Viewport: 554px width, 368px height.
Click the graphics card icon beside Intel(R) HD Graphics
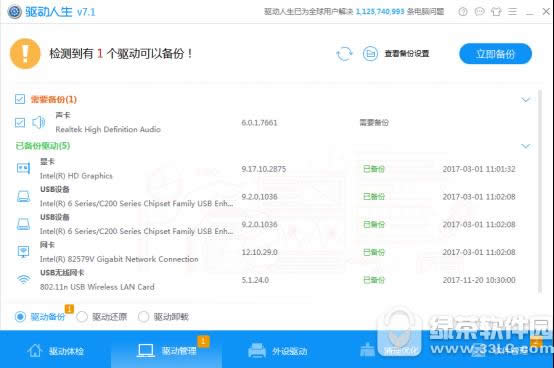click(x=23, y=168)
